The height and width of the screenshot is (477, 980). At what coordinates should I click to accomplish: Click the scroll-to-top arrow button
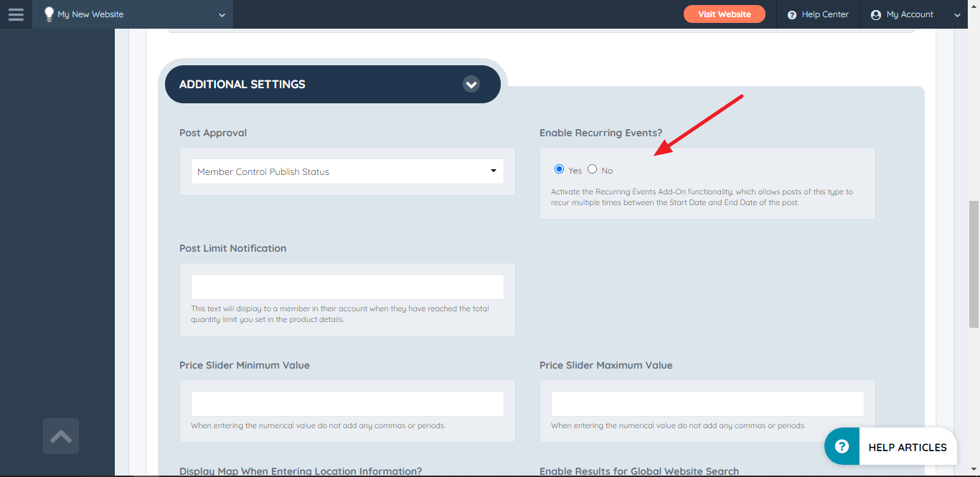pyautogui.click(x=61, y=436)
